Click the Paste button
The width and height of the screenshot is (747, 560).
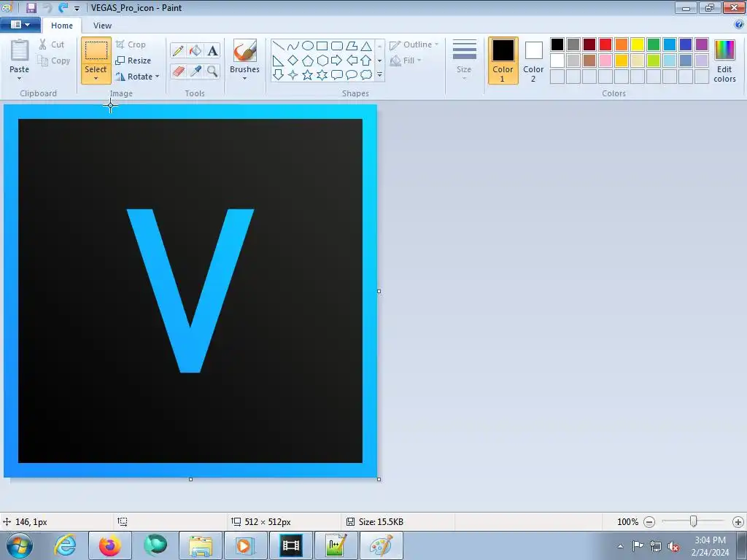click(x=20, y=56)
